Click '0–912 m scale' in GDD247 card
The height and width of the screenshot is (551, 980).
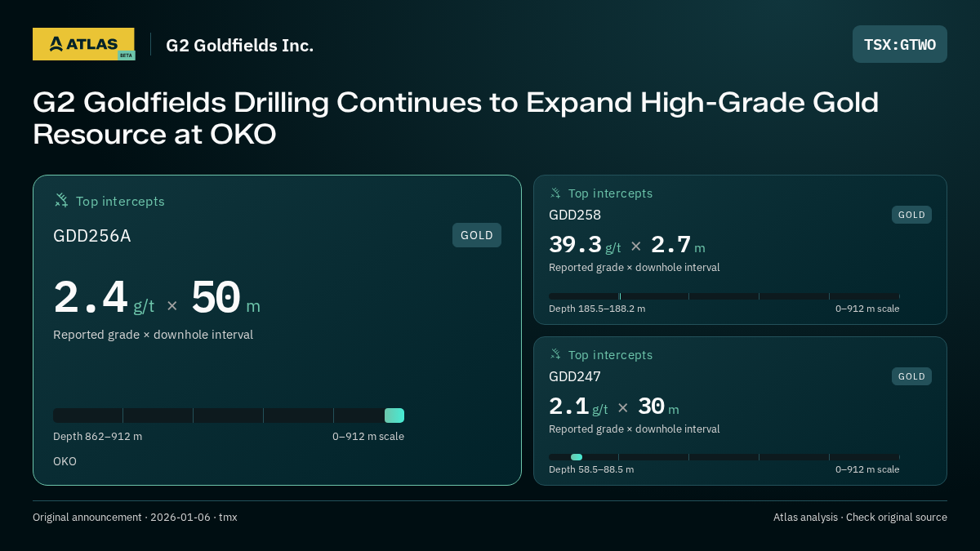867,469
